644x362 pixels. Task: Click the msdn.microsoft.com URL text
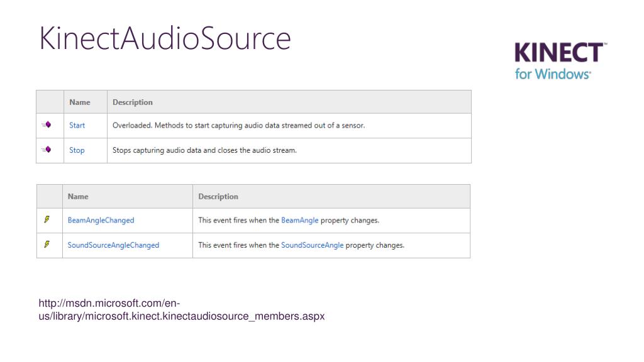point(182,309)
